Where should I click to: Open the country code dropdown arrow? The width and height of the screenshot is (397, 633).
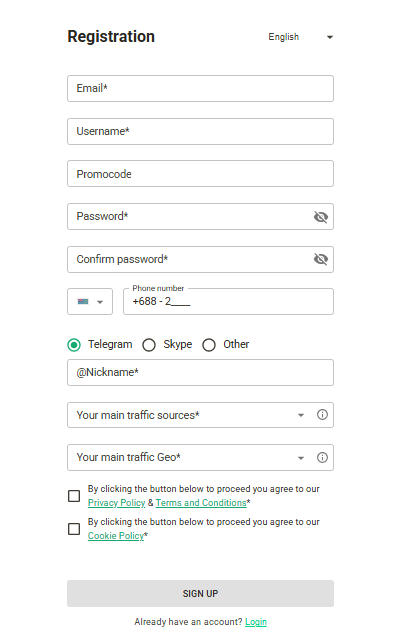click(x=100, y=302)
